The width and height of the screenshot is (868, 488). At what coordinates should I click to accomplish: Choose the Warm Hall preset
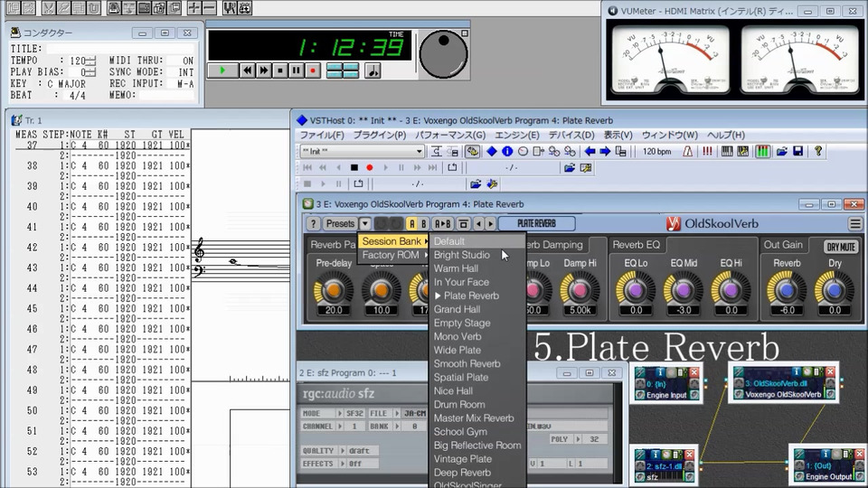click(476, 268)
